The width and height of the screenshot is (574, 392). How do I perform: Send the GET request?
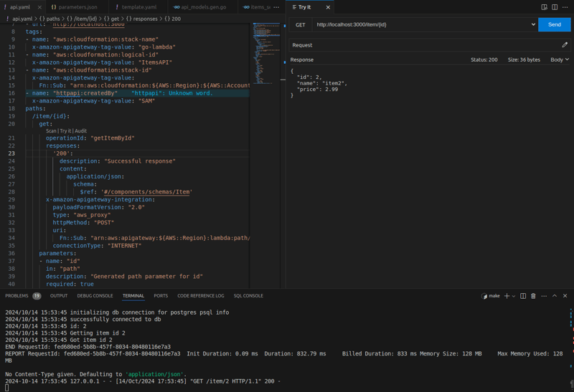[x=554, y=24]
